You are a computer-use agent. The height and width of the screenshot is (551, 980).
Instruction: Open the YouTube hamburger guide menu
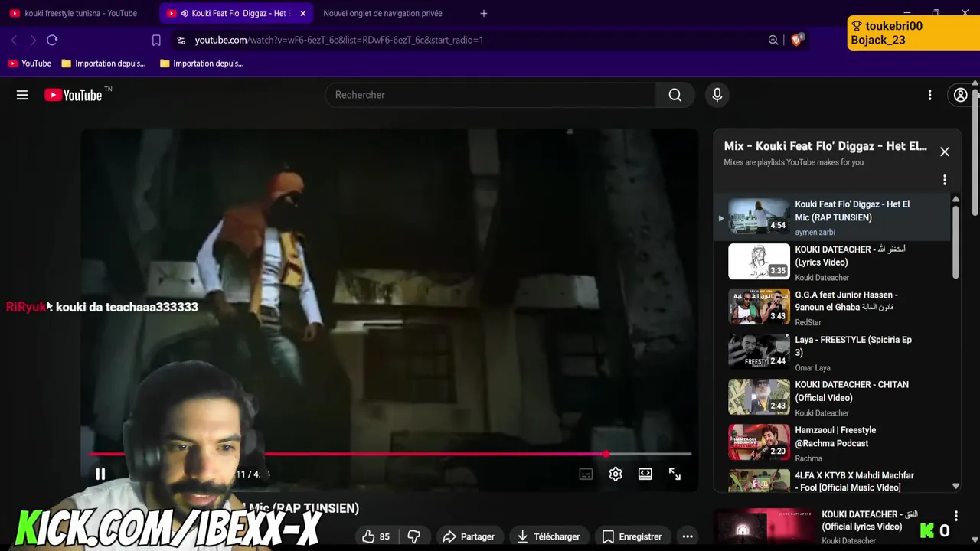pyautogui.click(x=22, y=95)
